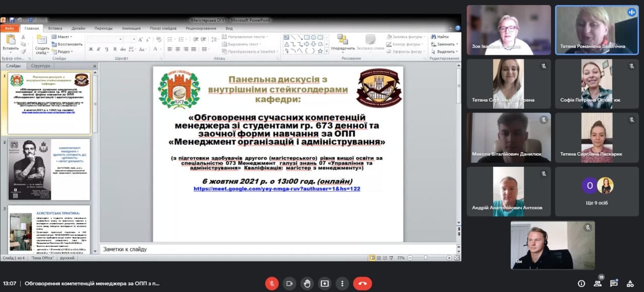Unmute the microphone in the call bar

272,283
